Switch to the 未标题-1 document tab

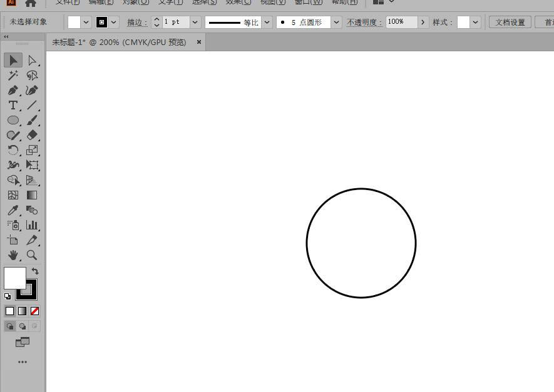[x=119, y=43]
